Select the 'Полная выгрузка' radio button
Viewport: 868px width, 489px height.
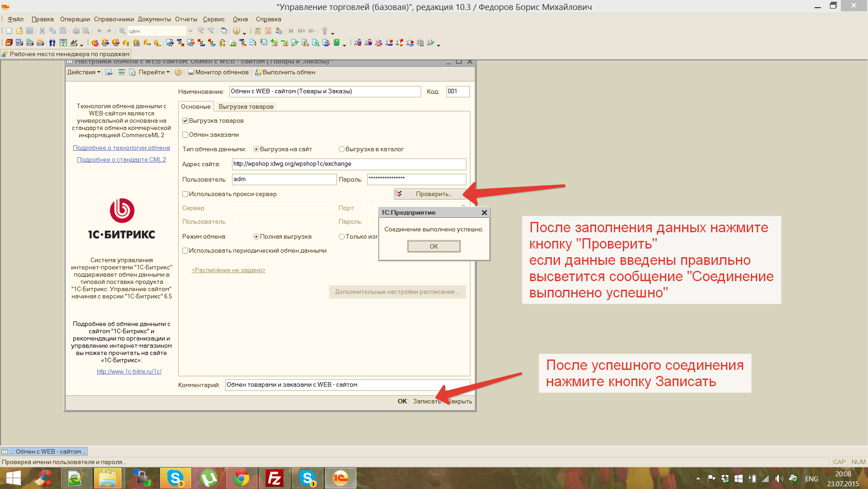pos(256,236)
